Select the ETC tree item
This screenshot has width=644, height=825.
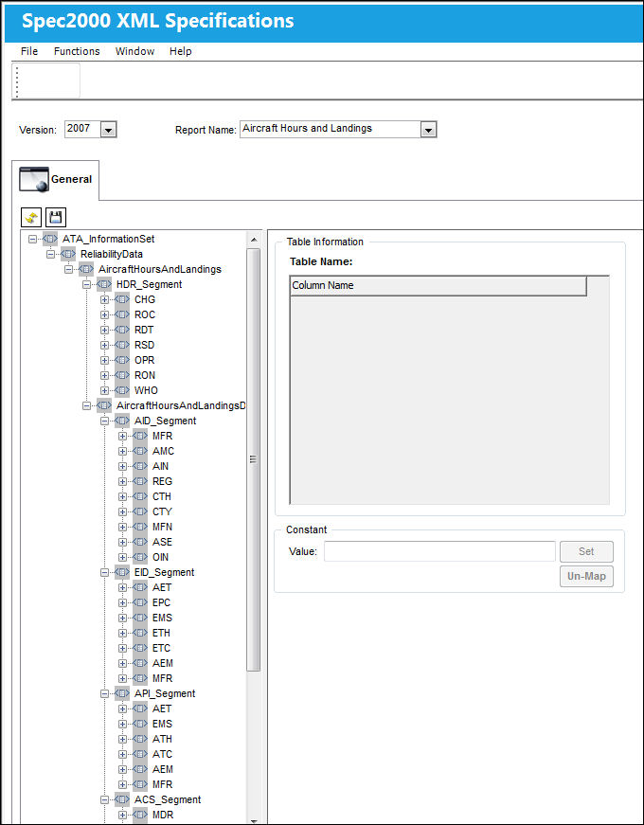pyautogui.click(x=162, y=648)
